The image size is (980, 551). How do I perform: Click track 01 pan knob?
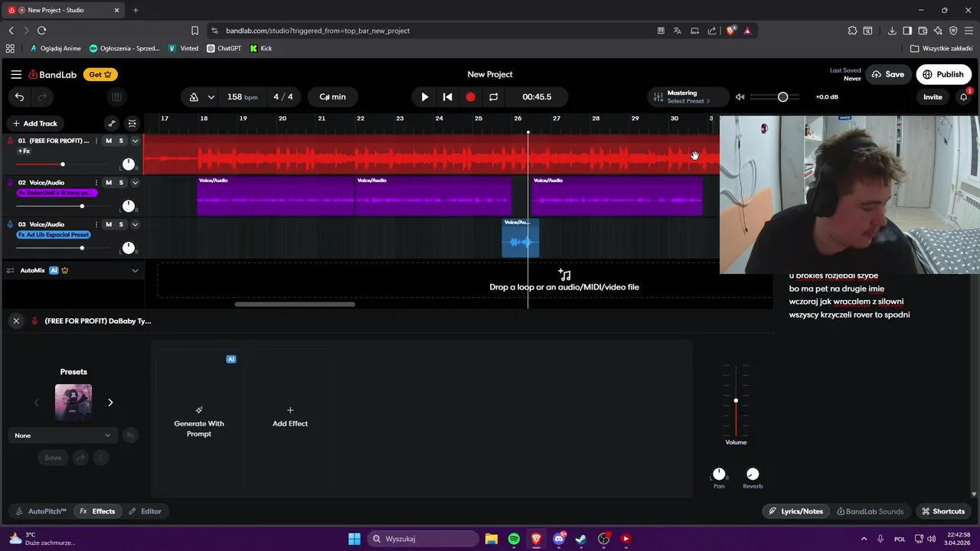click(x=129, y=165)
